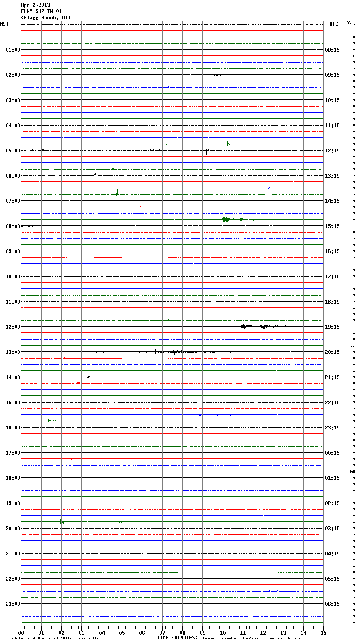Viewport: 357px width, 644px height.
Task: Click the "22:00" MST hour label
Action: tap(13, 579)
